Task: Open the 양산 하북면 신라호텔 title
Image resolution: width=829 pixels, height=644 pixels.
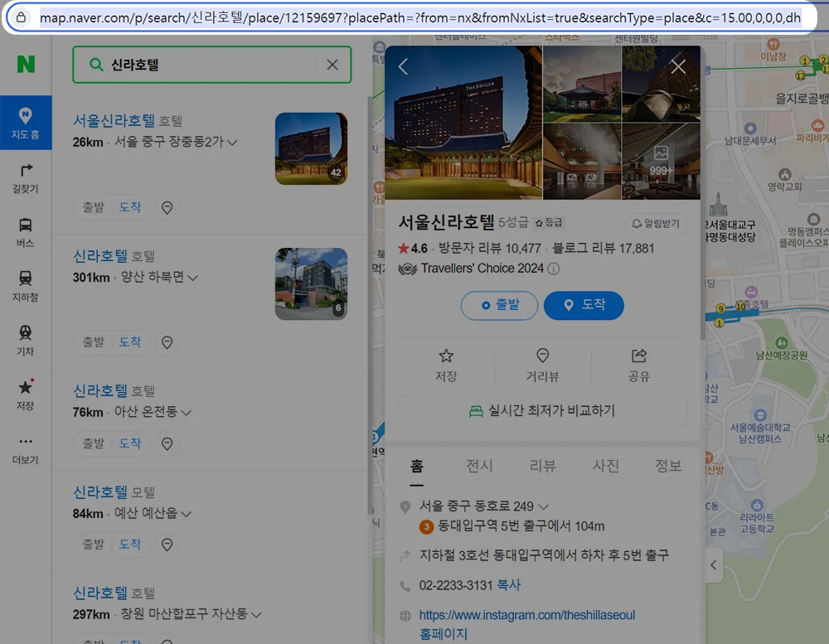Action: tap(100, 256)
